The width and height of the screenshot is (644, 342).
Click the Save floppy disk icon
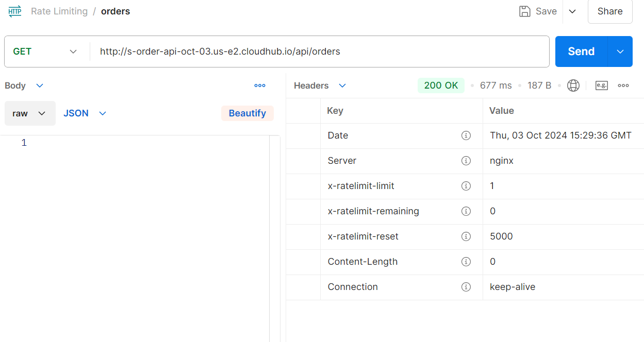pyautogui.click(x=525, y=11)
